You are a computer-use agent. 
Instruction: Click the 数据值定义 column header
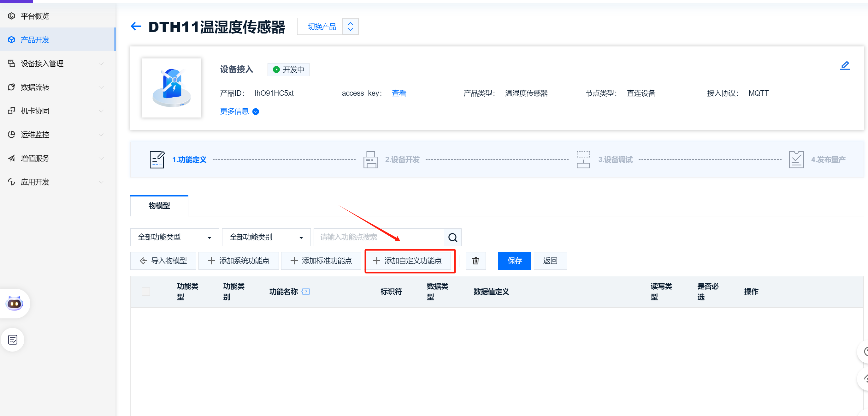tap(491, 292)
